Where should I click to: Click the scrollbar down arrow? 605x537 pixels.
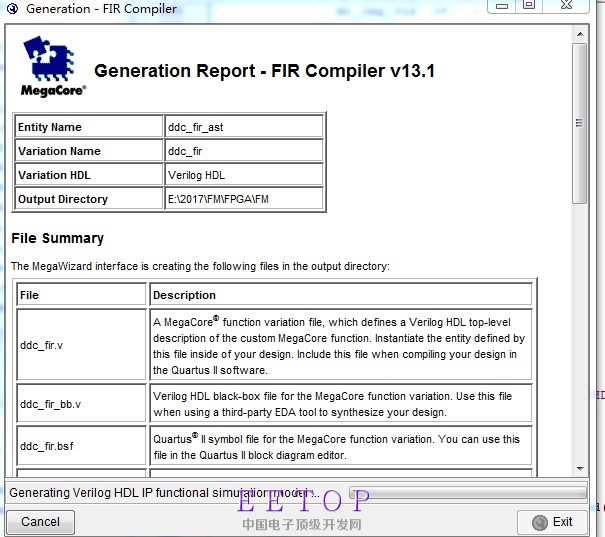pyautogui.click(x=580, y=468)
